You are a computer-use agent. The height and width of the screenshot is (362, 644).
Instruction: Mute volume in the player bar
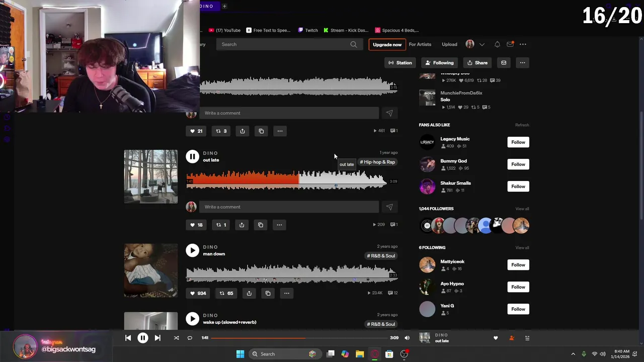[x=407, y=338]
